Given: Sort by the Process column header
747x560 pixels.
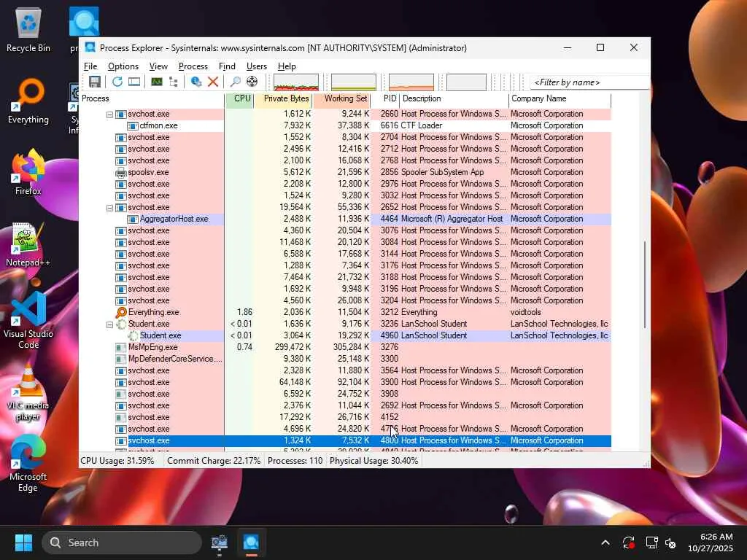Looking at the screenshot, I should click(x=152, y=98).
